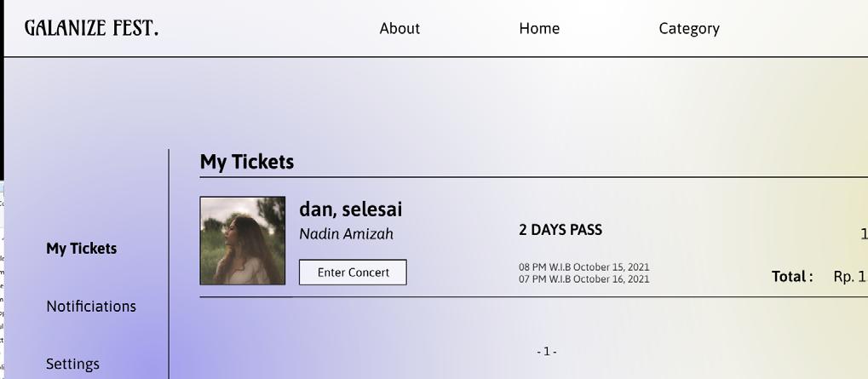
Task: Click the ticket quantity number at right
Action: point(863,234)
